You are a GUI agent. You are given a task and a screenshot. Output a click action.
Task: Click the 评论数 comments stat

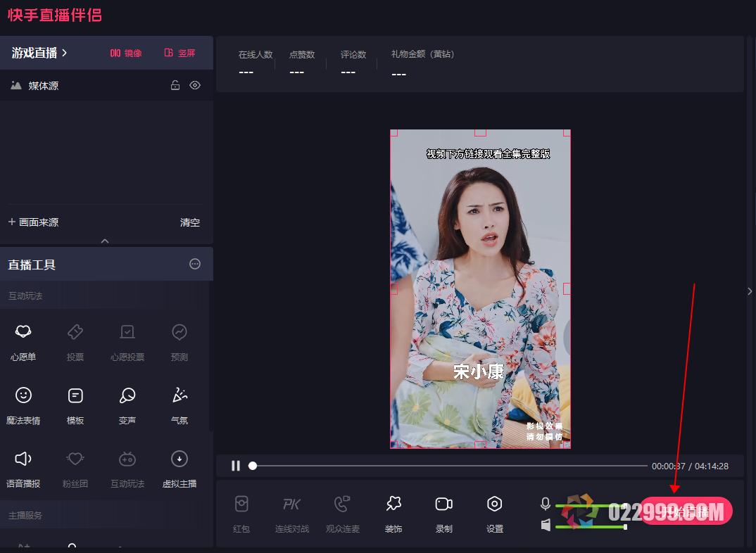pyautogui.click(x=353, y=63)
